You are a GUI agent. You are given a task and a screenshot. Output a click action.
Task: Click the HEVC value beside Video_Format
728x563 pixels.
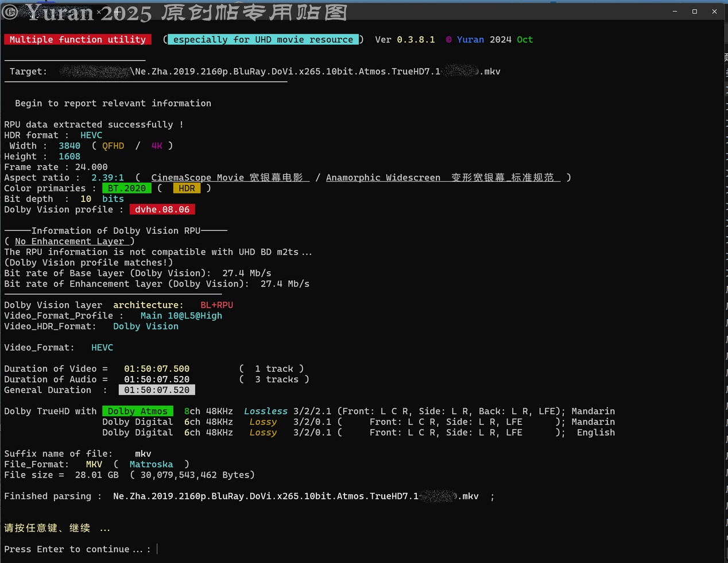pos(102,348)
